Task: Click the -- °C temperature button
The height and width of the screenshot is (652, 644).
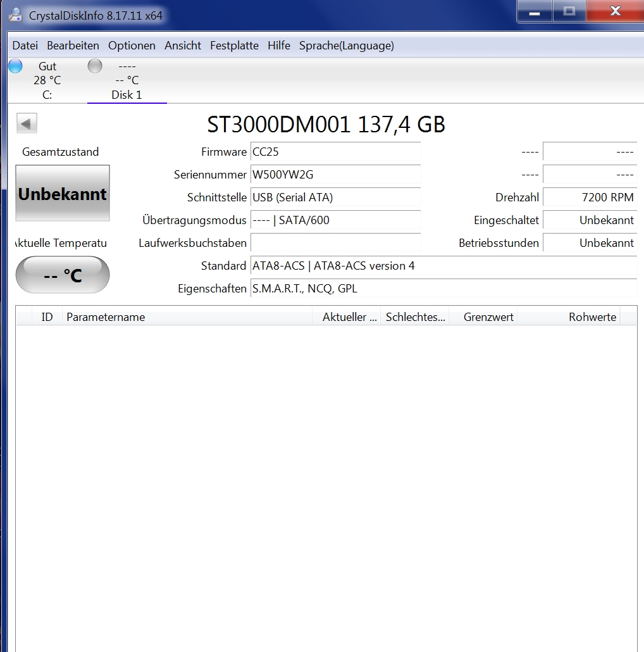Action: pos(63,275)
